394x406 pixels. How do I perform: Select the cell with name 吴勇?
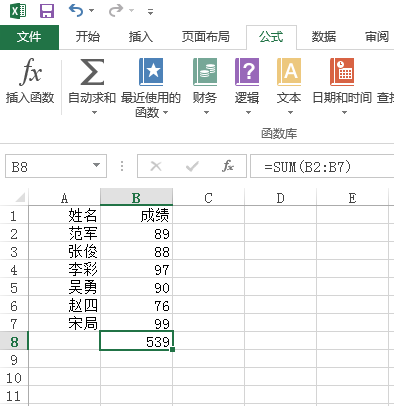click(65, 287)
